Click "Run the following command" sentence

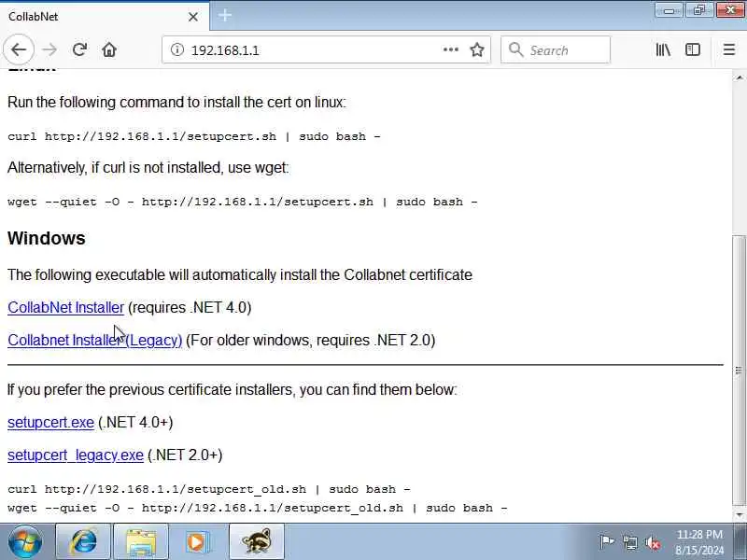point(176,103)
